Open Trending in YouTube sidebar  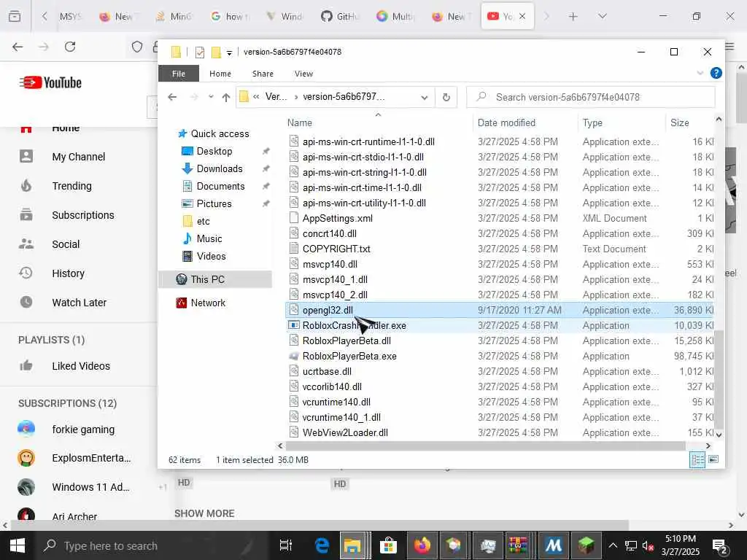pyautogui.click(x=71, y=186)
